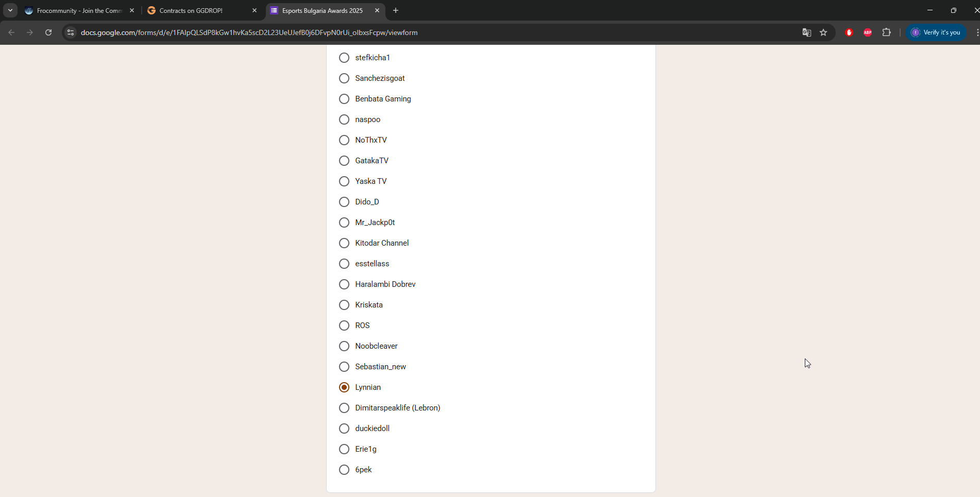Click the red extension icon next to ABP
980x497 pixels.
point(849,32)
